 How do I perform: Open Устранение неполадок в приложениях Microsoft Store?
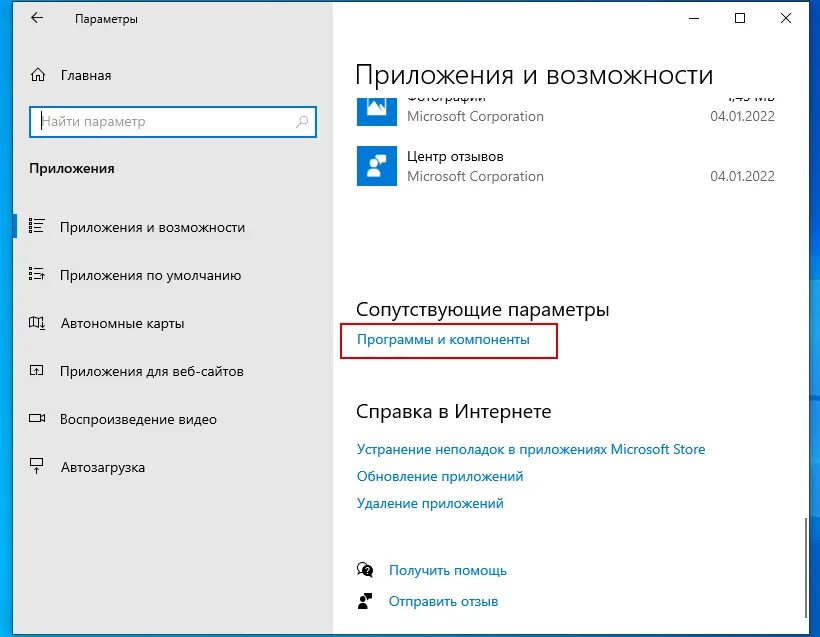pos(531,449)
